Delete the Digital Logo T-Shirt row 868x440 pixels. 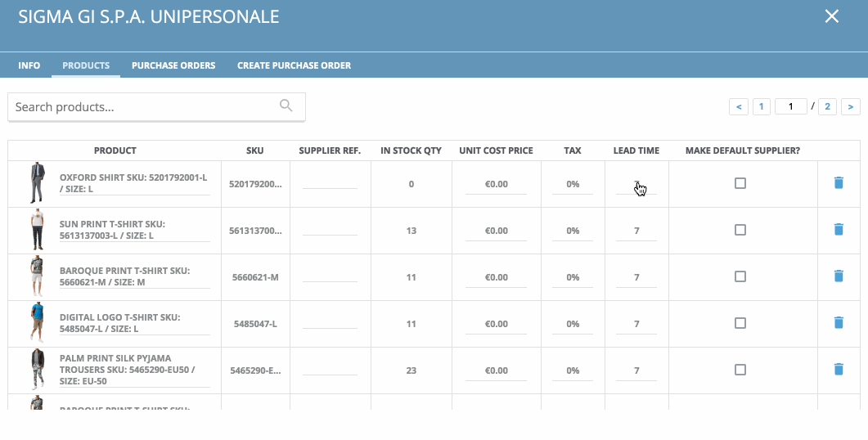(838, 322)
